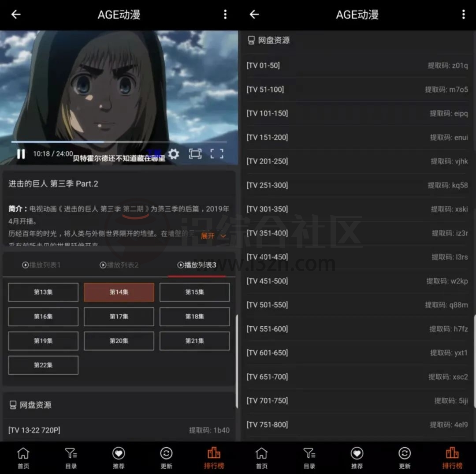This screenshot has width=476, height=474.
Task: Switch to 播放列表2 tab
Action: coord(119,265)
